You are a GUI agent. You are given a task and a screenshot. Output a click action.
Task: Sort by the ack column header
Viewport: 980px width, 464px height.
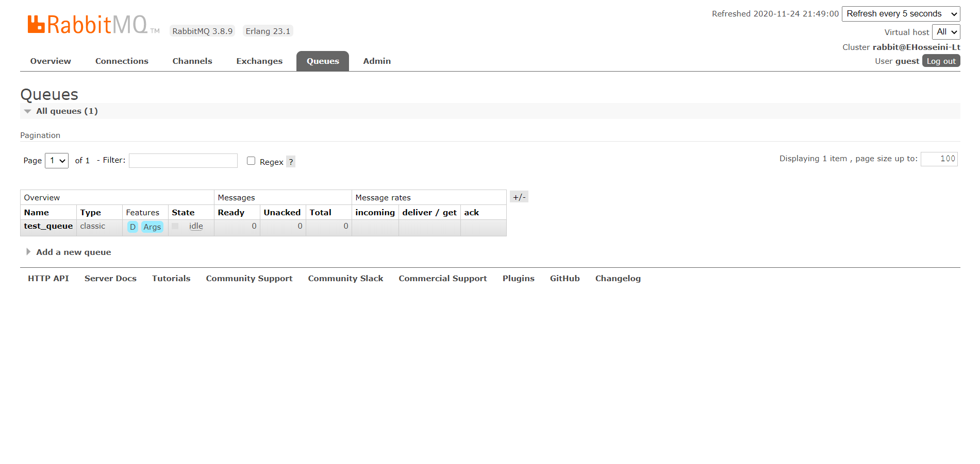pyautogui.click(x=471, y=212)
